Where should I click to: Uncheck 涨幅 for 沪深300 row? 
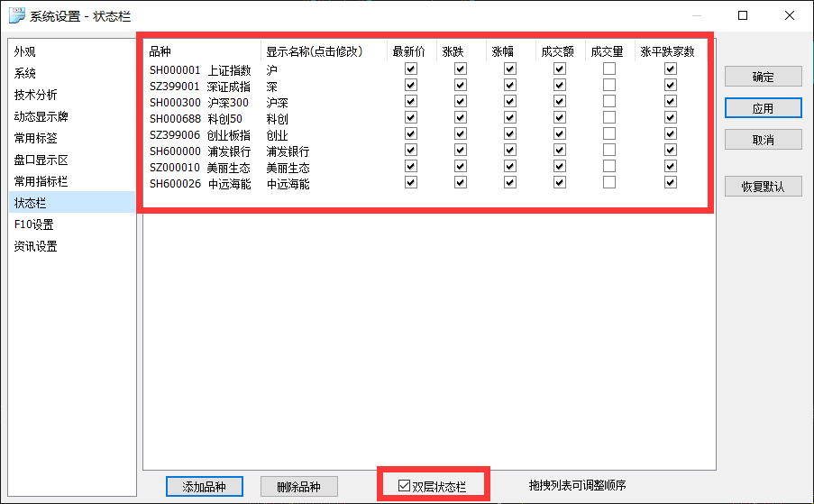[x=510, y=101]
